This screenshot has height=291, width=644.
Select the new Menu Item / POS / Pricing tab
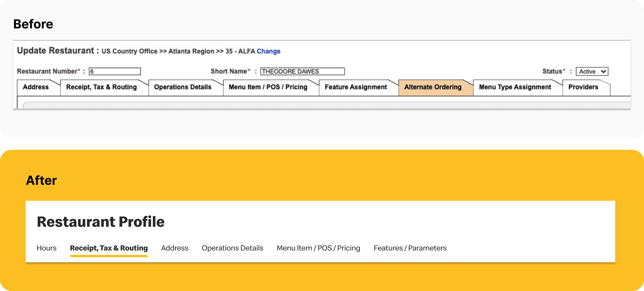(318, 248)
